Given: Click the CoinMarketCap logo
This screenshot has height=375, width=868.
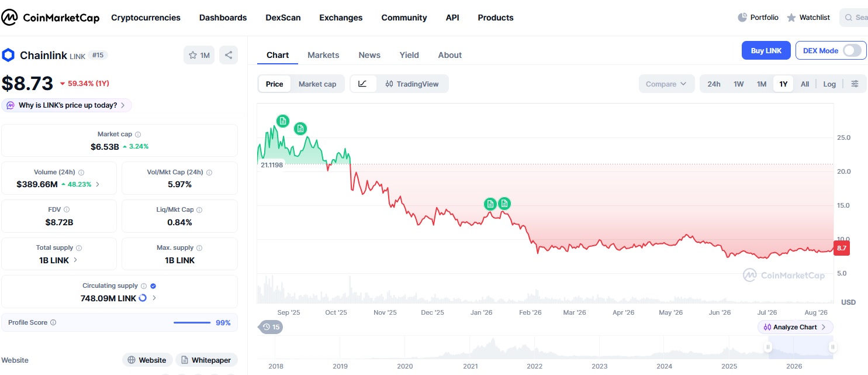Looking at the screenshot, I should 50,18.
